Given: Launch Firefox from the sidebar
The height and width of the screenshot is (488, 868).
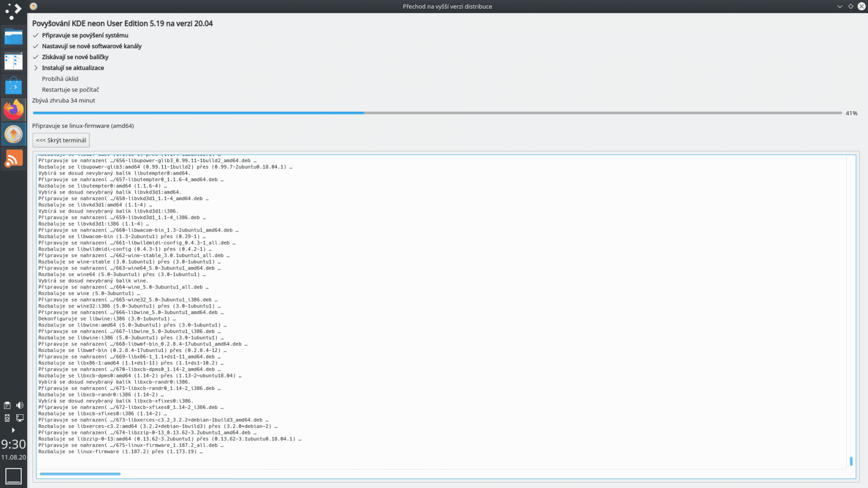Looking at the screenshot, I should tap(14, 109).
